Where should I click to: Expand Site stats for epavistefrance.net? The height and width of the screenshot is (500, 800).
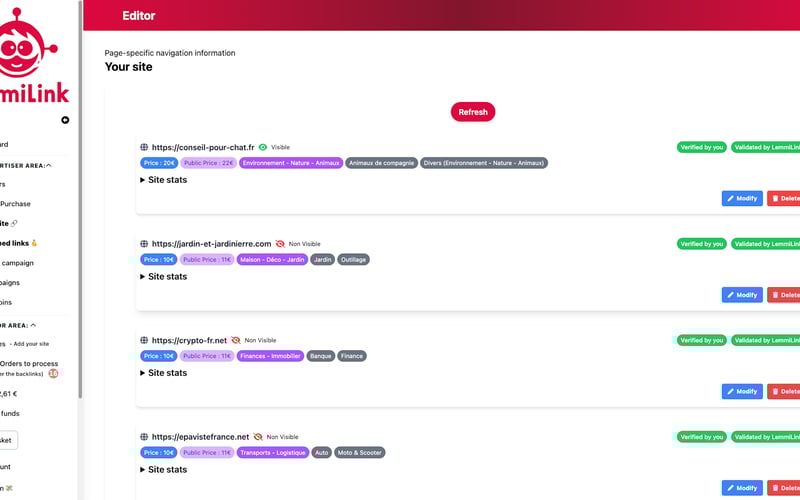pos(164,469)
